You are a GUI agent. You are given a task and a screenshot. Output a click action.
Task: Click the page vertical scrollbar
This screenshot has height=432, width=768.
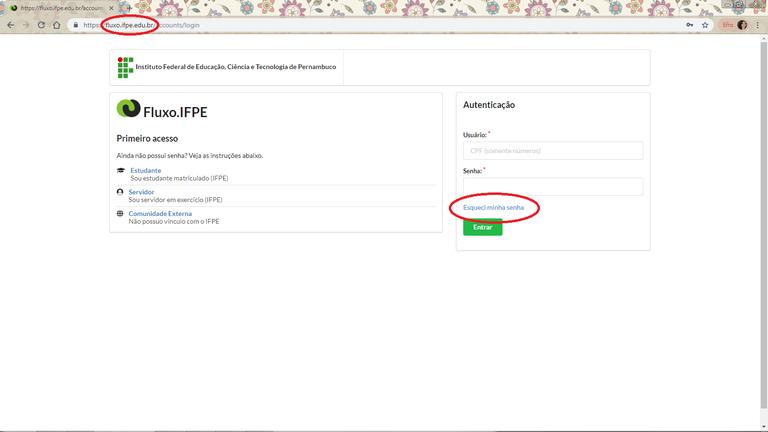point(764,225)
